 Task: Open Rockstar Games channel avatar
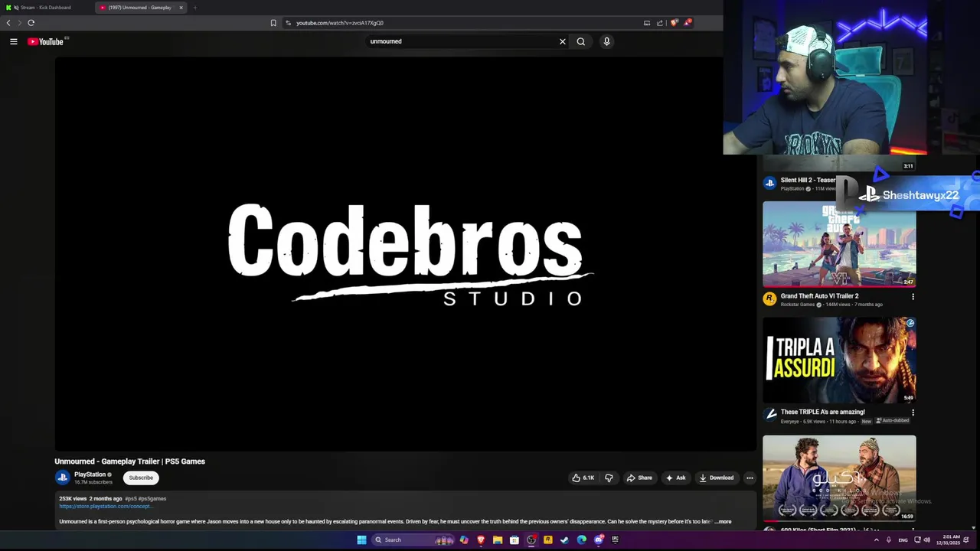[769, 299]
